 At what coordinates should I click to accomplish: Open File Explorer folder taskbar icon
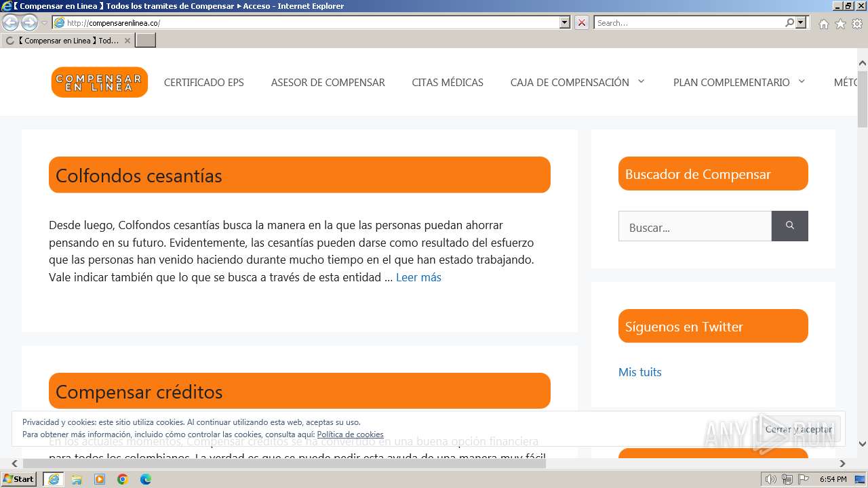77,479
